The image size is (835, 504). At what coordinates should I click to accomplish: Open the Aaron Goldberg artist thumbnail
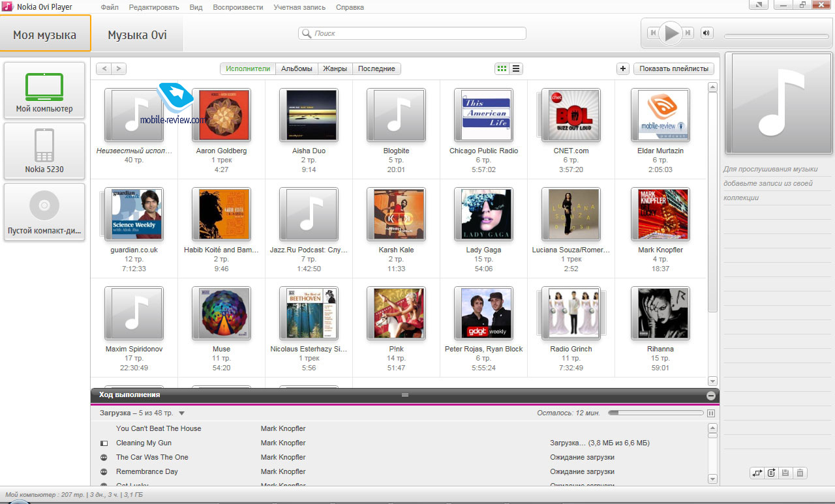click(x=222, y=115)
